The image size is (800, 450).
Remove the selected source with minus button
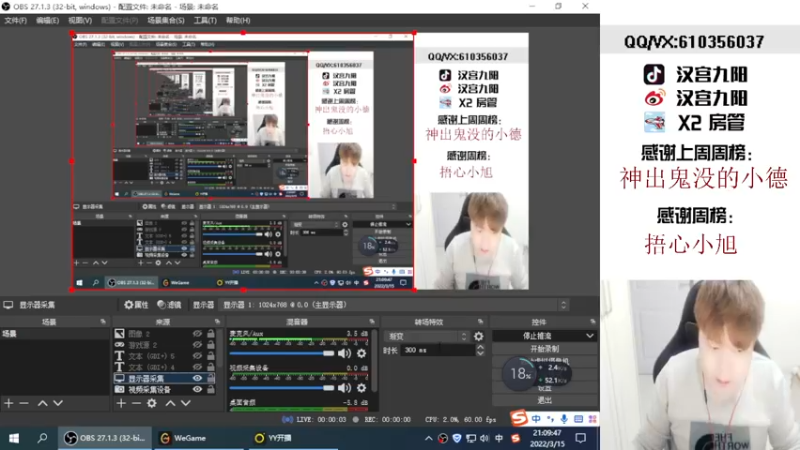coord(136,403)
